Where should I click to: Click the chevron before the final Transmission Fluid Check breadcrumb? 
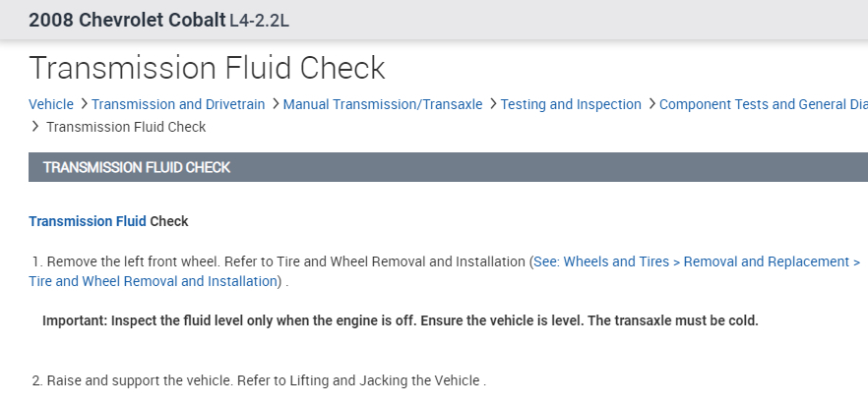pos(36,127)
